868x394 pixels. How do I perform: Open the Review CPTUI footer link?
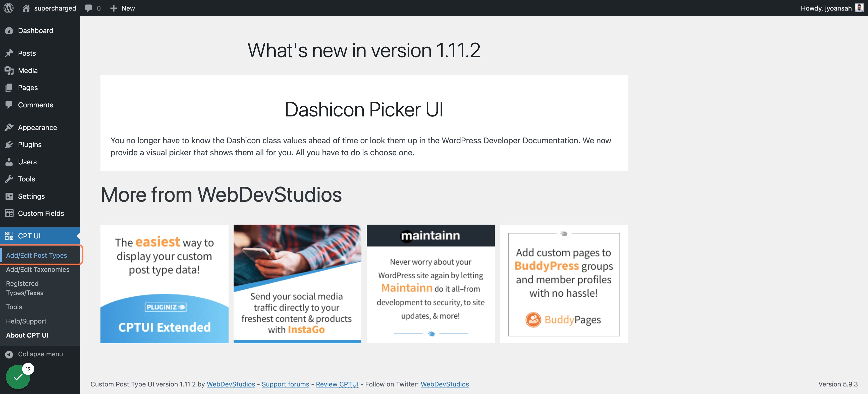337,384
